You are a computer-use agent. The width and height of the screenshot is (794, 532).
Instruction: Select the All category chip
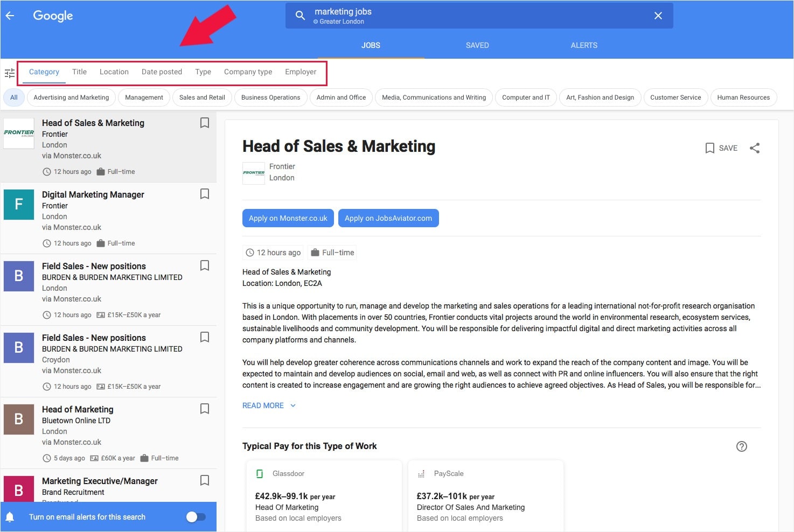pyautogui.click(x=14, y=97)
